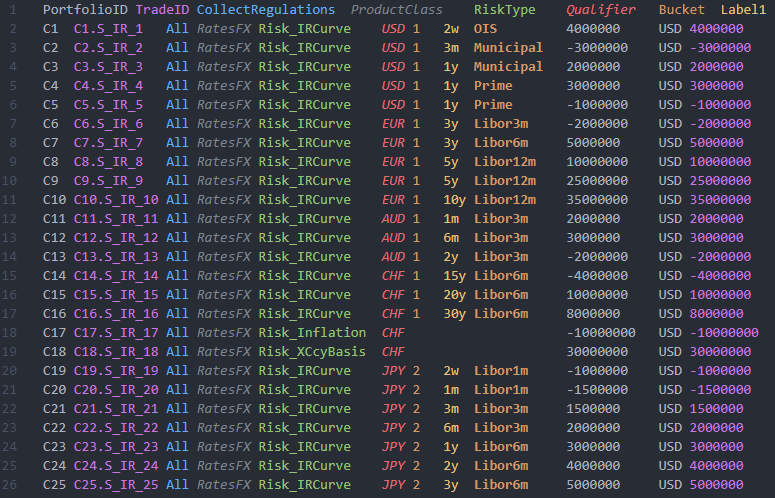Click the RiskType column header

pos(505,9)
